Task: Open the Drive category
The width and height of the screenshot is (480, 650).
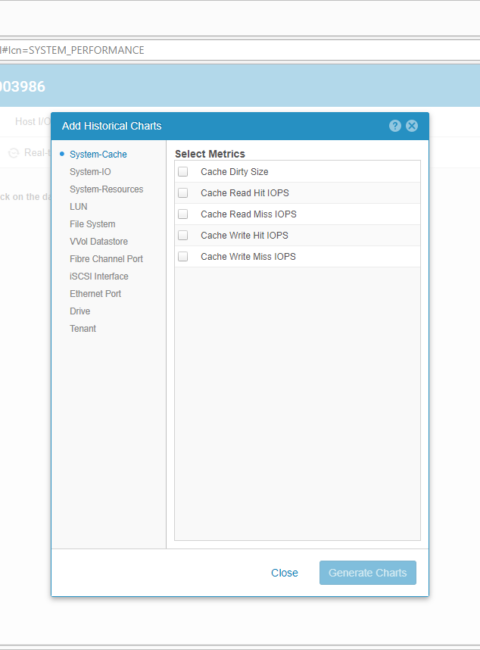Action: [80, 311]
